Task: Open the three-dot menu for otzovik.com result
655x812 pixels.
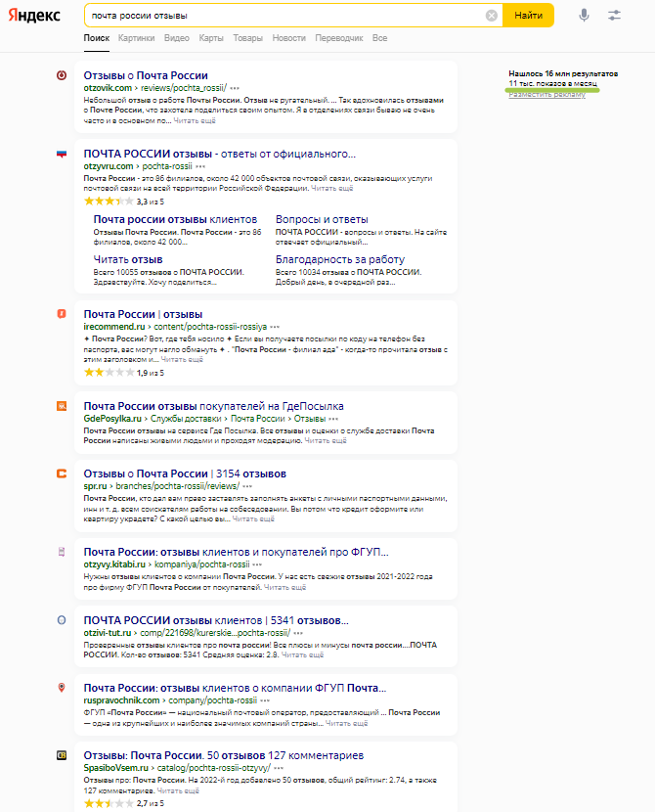Action: 235,88
